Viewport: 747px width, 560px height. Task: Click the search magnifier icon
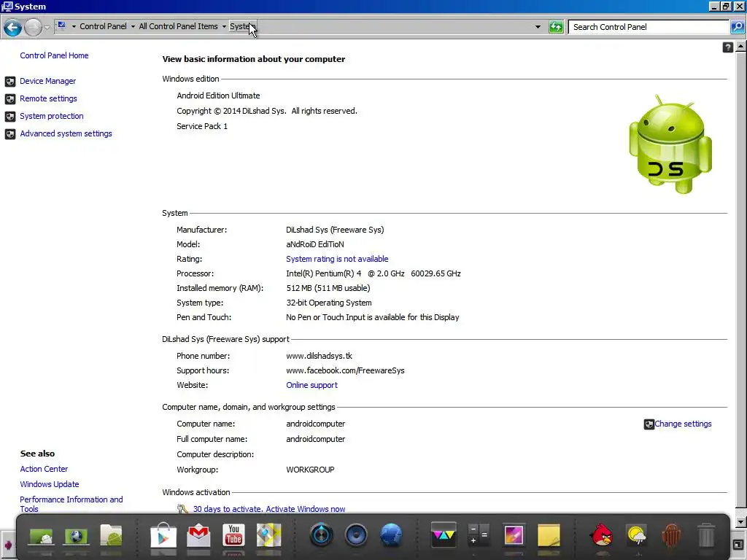[x=737, y=27]
